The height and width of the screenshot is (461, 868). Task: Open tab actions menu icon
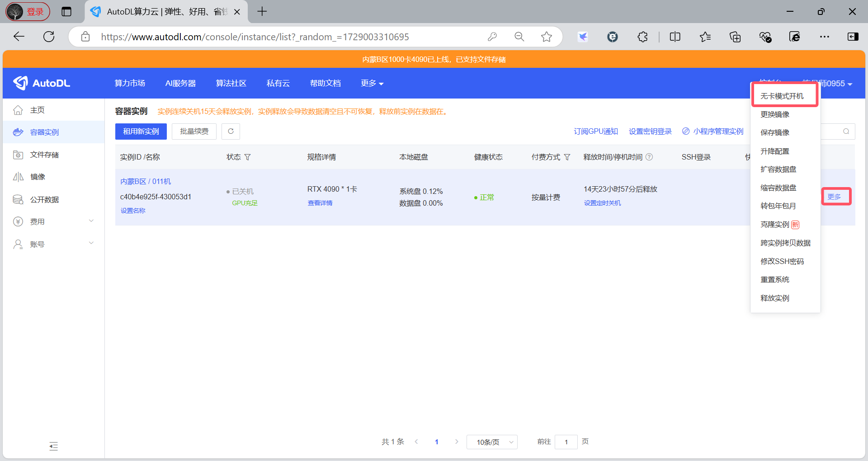(66, 12)
